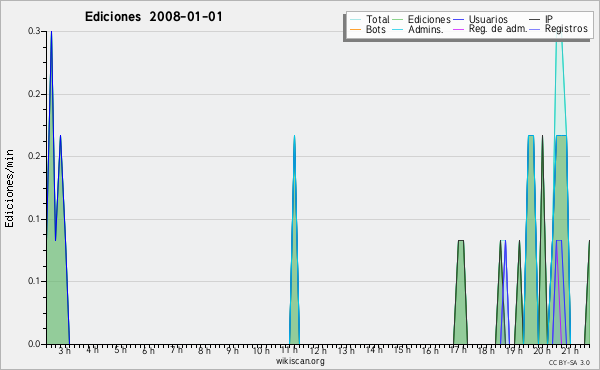
Task: Click the "0.0" y-axis value
Action: [34, 344]
